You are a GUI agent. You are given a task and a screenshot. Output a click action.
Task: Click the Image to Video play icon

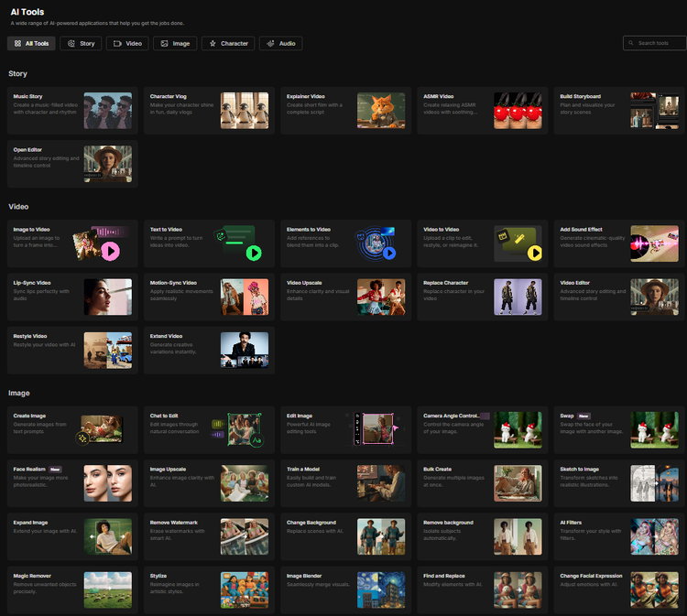tap(111, 250)
